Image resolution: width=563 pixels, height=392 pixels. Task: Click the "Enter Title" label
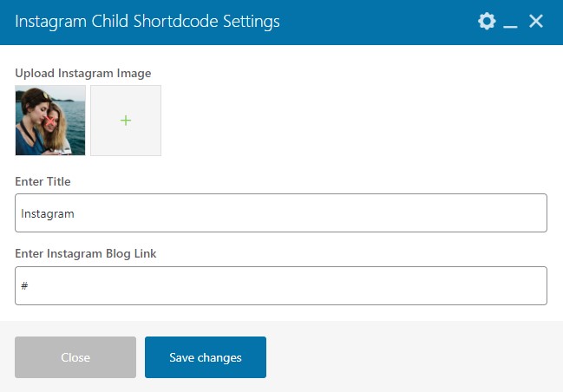coord(43,181)
